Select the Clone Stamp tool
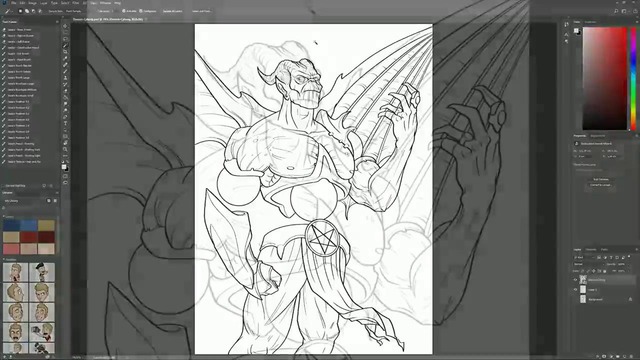Screen dimensions: 640x360 tap(65, 78)
